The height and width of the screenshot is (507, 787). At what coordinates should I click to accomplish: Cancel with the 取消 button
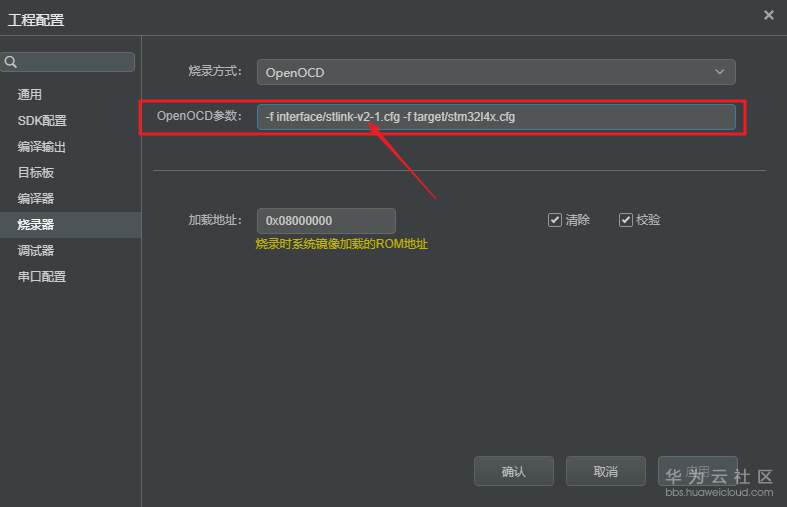(x=606, y=471)
